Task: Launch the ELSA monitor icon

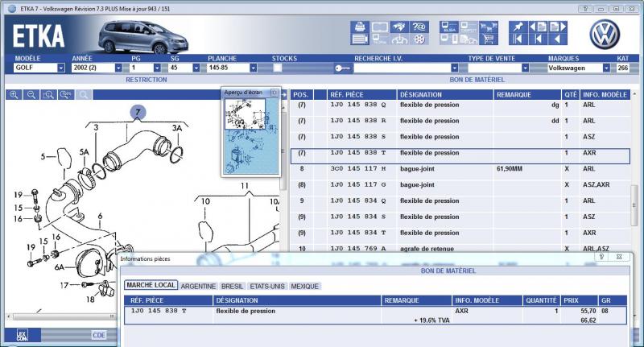Action: [x=449, y=27]
